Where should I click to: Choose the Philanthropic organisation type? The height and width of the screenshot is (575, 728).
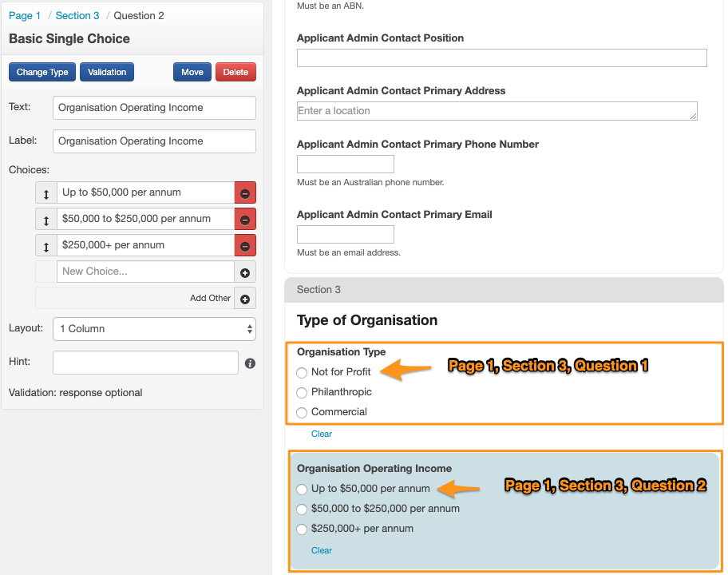302,393
